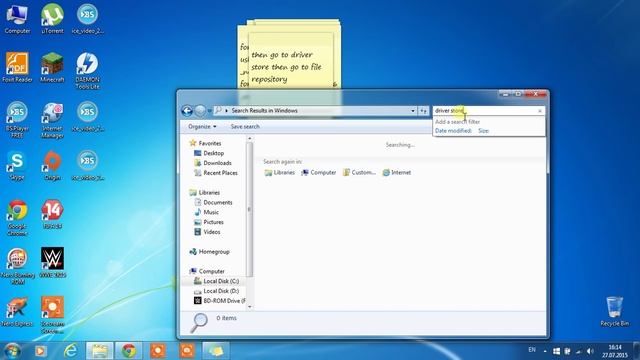
Task: Open Pictures library
Action: click(x=209, y=222)
